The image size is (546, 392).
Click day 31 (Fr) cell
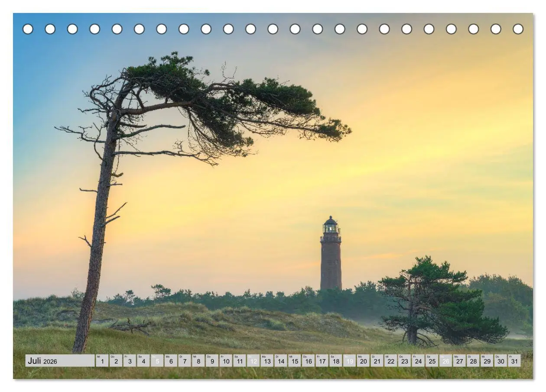(x=515, y=361)
